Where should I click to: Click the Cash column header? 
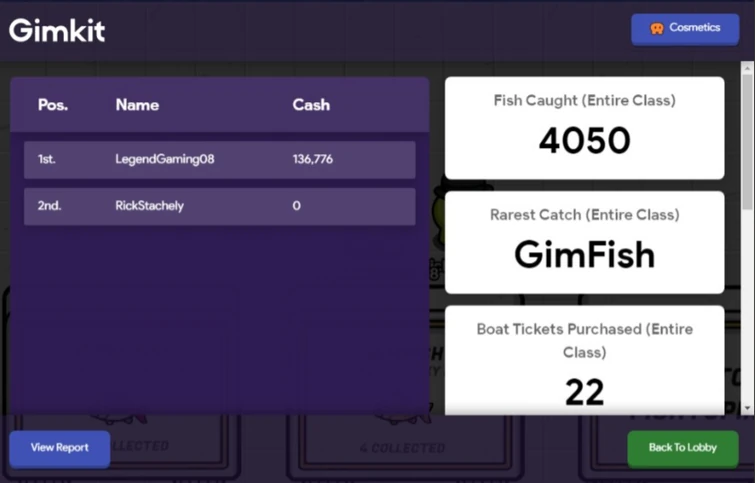311,105
